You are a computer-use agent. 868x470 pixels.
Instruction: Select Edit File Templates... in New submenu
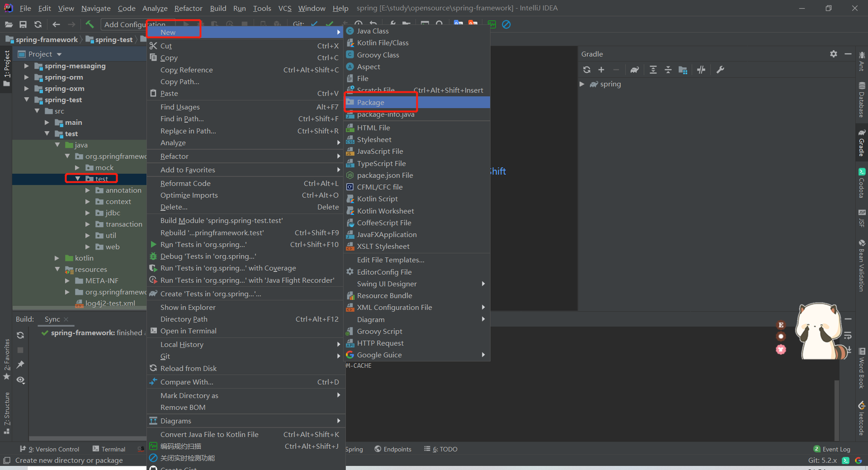pyautogui.click(x=417, y=260)
